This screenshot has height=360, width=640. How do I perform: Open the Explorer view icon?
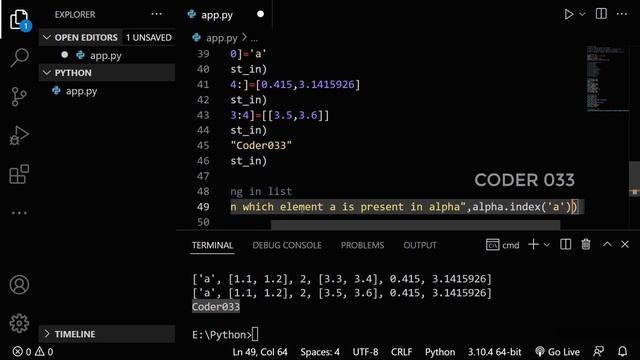coord(19,19)
